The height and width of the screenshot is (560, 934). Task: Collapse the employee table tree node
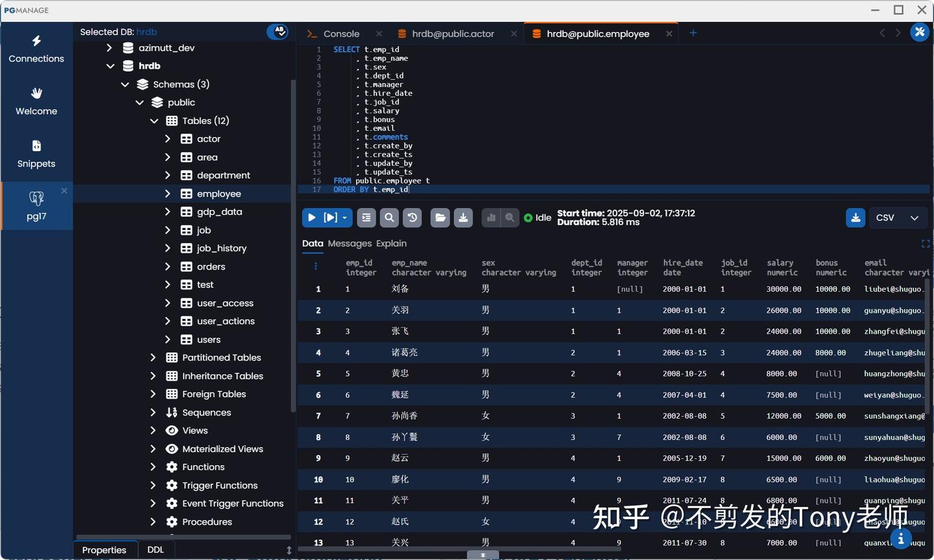167,193
